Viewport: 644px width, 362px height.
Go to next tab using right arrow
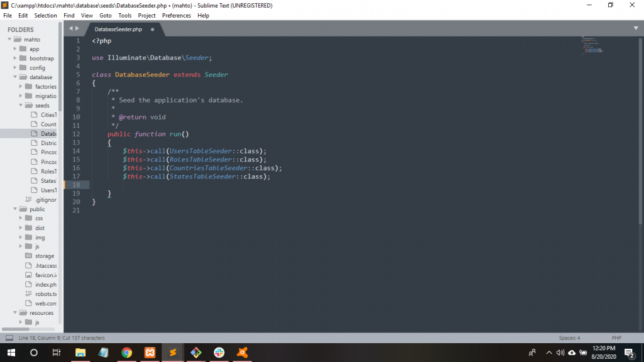78,28
